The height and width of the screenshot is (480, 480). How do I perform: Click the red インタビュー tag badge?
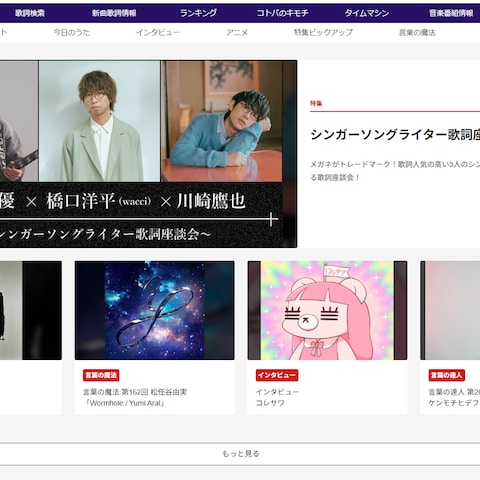[x=277, y=375]
